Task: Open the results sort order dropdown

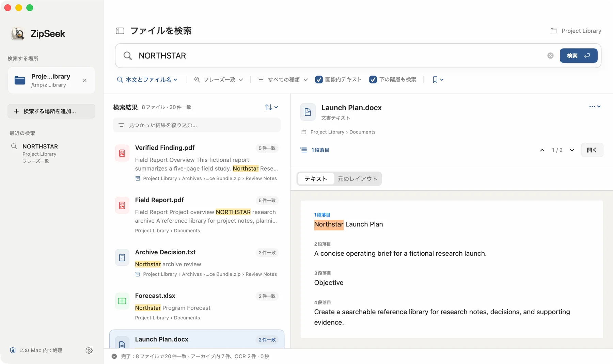Action: (271, 107)
